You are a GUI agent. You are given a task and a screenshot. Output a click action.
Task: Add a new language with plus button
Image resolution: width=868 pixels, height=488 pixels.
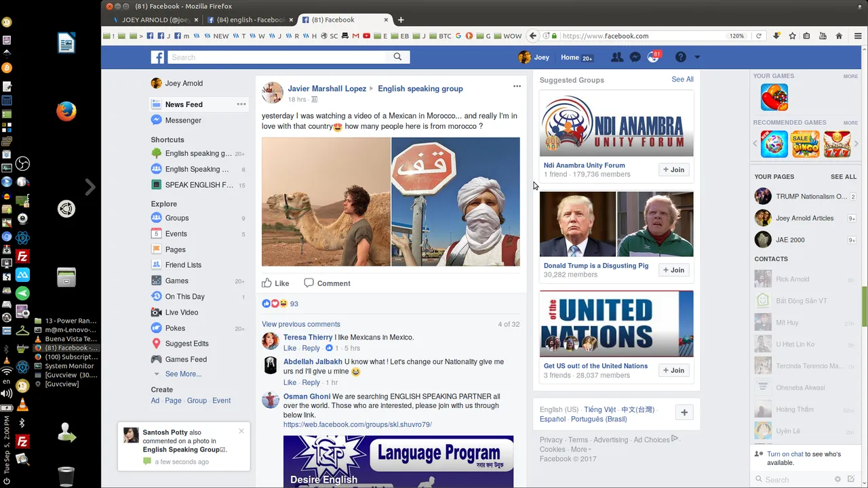point(684,413)
